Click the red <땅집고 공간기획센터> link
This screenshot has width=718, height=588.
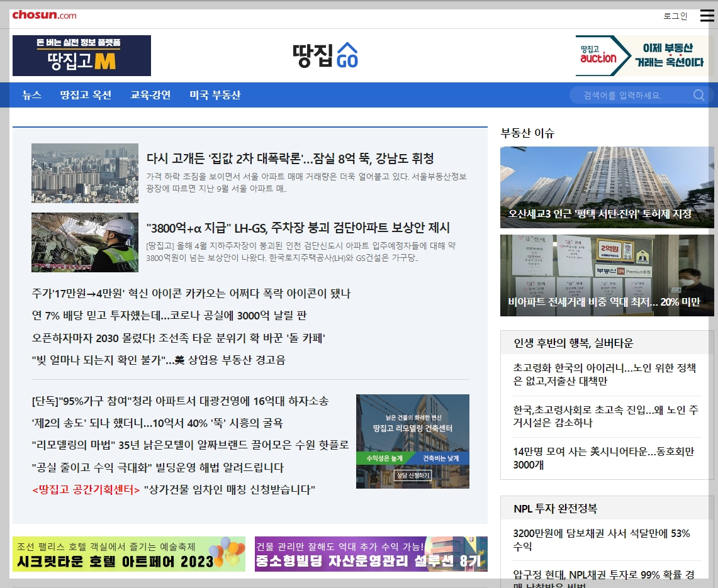[x=86, y=490]
